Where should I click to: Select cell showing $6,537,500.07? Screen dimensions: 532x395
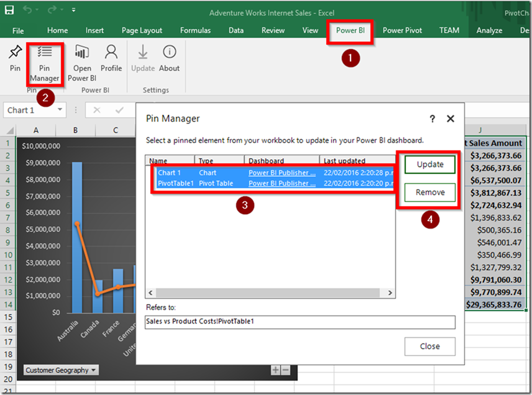(x=496, y=180)
